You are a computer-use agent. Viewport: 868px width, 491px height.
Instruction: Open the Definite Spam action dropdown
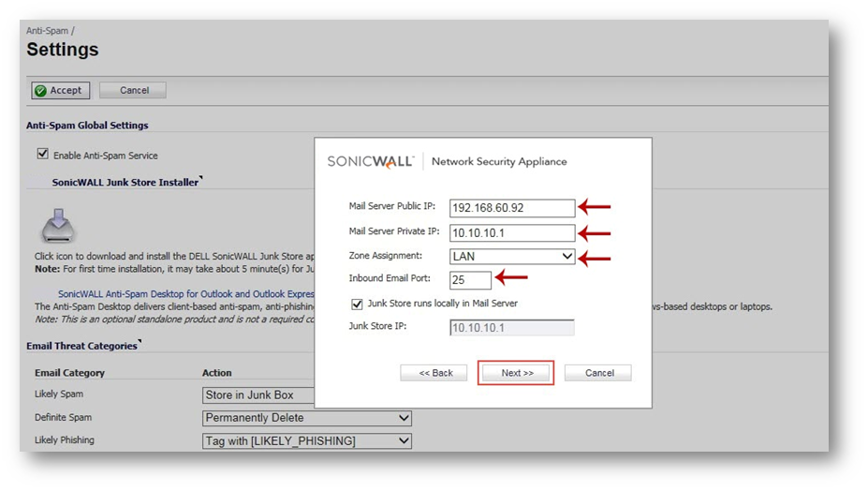coord(307,418)
